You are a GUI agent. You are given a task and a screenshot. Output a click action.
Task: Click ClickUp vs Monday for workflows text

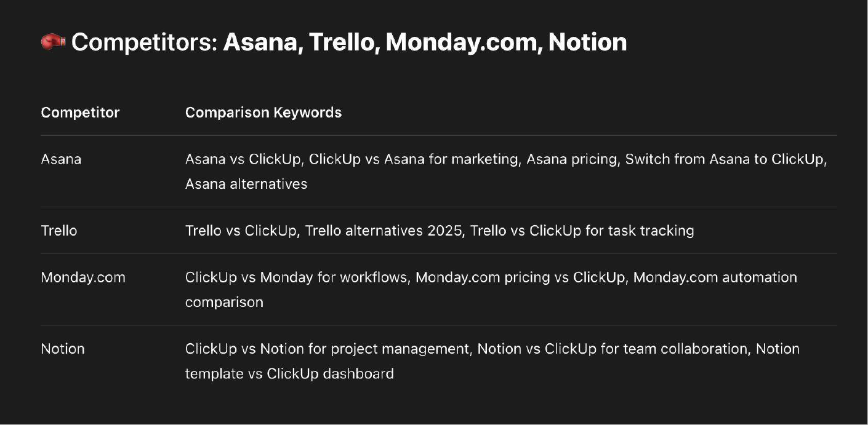point(296,277)
